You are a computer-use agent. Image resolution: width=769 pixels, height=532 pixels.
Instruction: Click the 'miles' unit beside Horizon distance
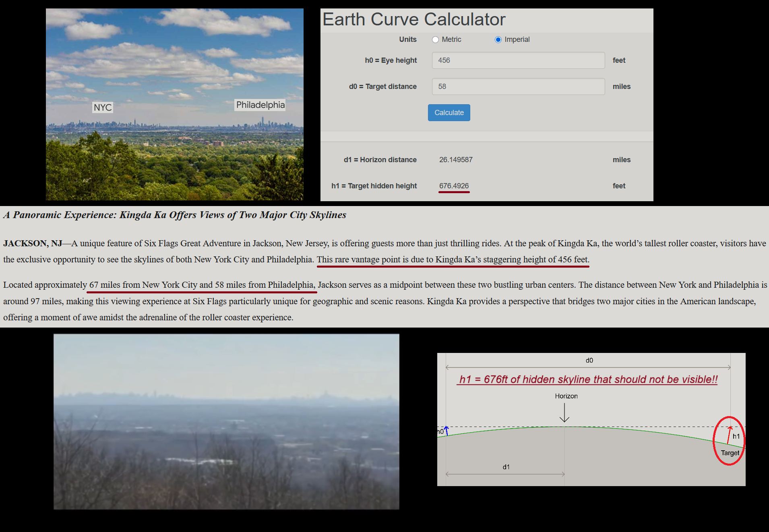622,160
